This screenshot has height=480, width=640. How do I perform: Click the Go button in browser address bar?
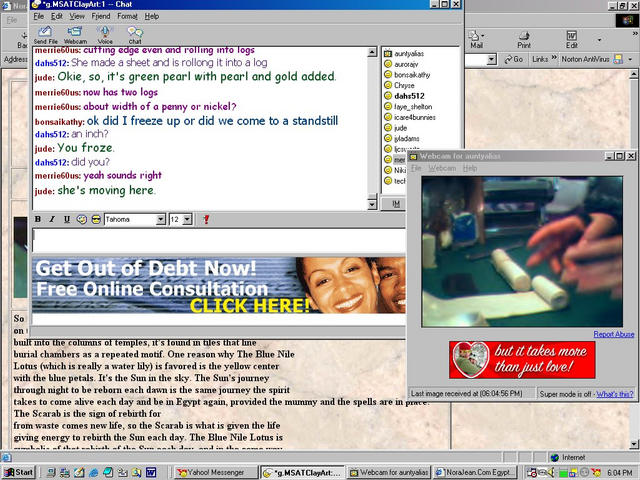tap(513, 59)
